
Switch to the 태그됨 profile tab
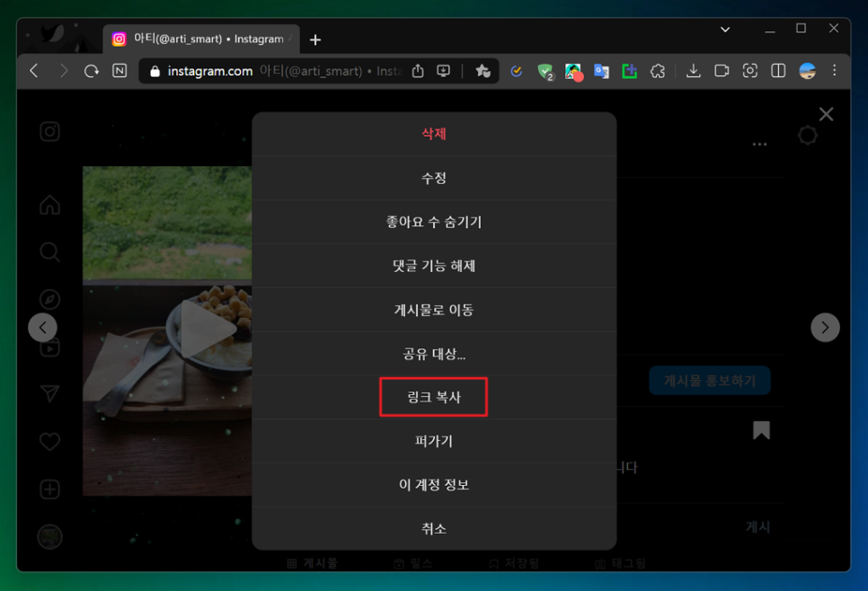point(620,563)
